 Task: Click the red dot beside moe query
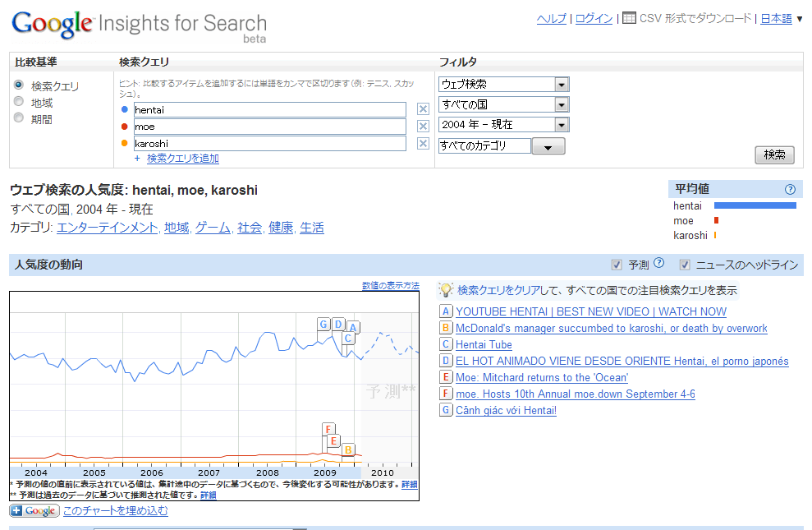(124, 127)
